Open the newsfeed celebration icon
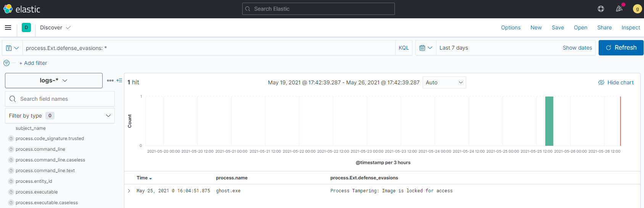The width and height of the screenshot is (644, 208). (619, 8)
